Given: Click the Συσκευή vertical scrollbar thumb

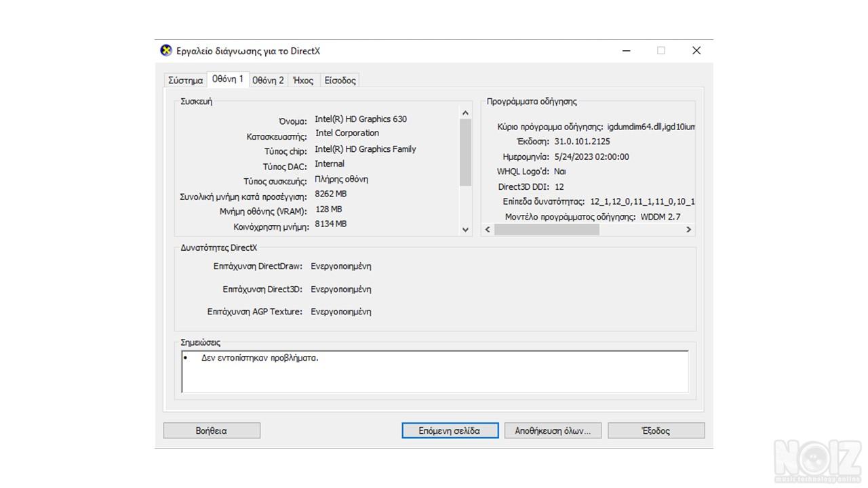Looking at the screenshot, I should point(465,152).
